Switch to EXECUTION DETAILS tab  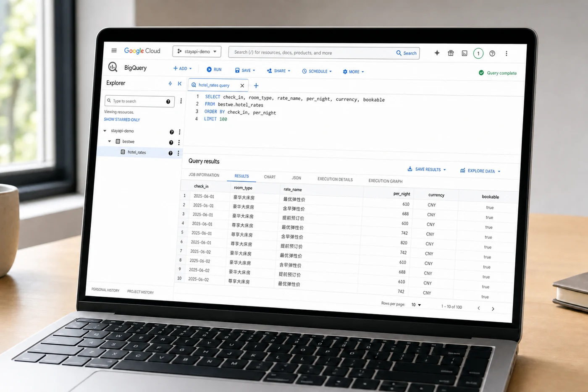click(335, 179)
